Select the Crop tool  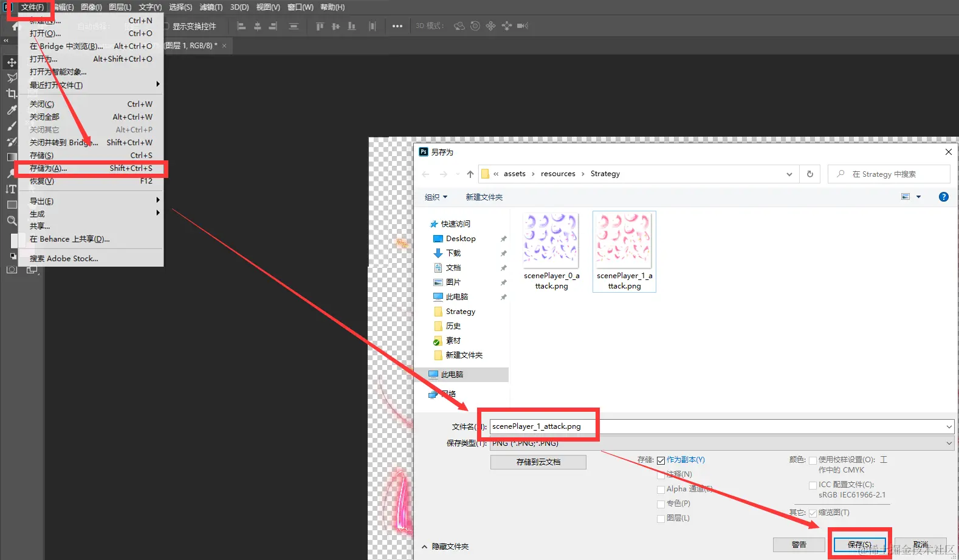(12, 94)
